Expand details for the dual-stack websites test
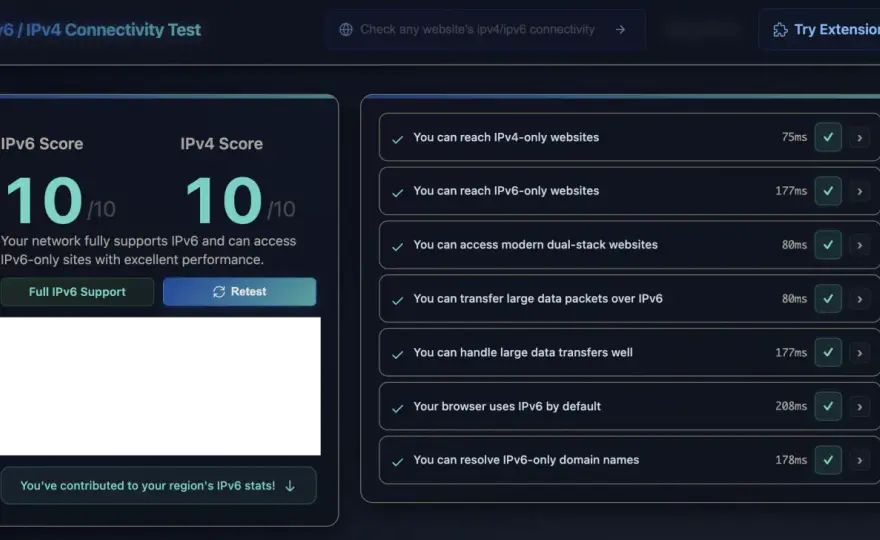The height and width of the screenshot is (540, 880). 859,245
